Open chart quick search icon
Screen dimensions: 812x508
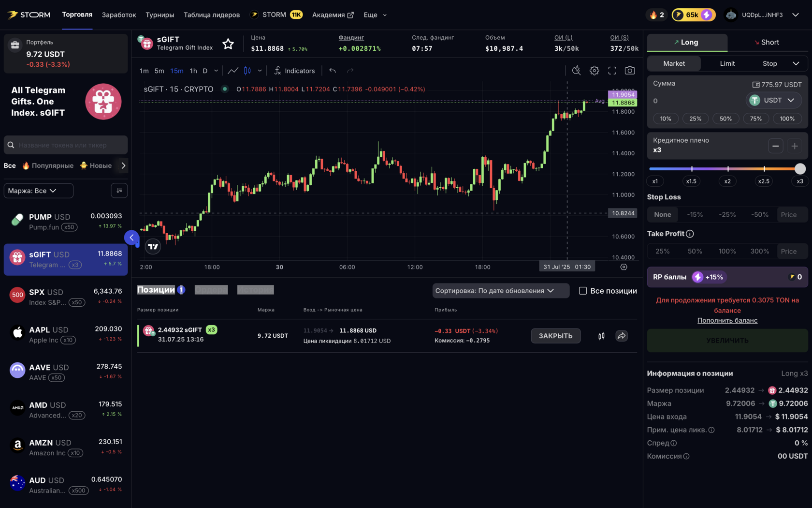(x=576, y=71)
